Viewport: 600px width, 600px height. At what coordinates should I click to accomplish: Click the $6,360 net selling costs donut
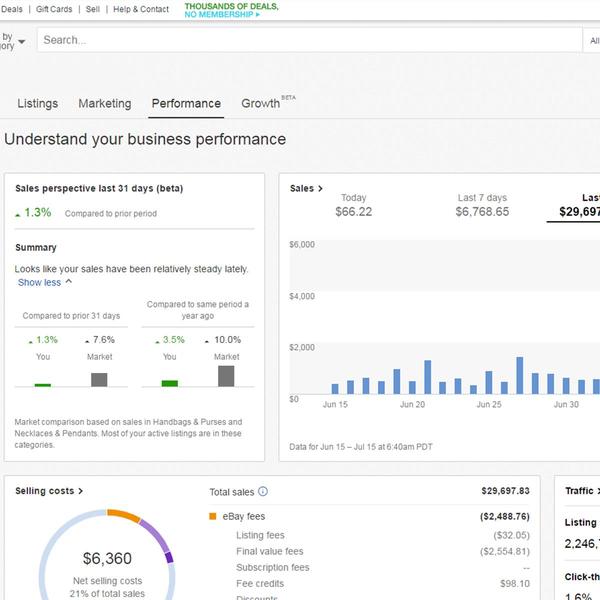[107, 558]
